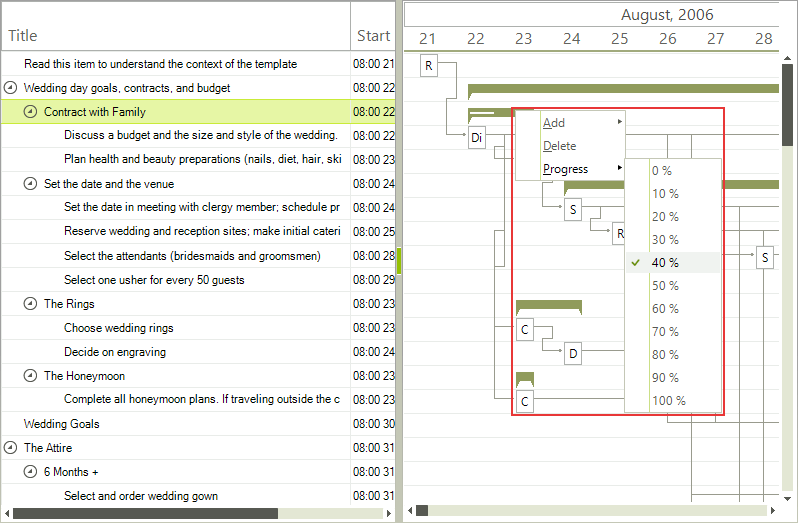
Task: Select the R task box in the timeline's top row
Action: pos(429,66)
